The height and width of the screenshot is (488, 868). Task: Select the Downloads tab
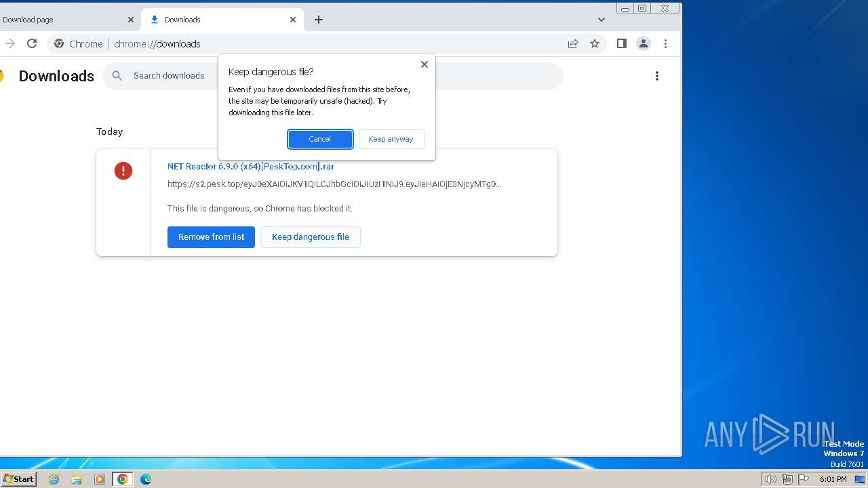point(222,20)
